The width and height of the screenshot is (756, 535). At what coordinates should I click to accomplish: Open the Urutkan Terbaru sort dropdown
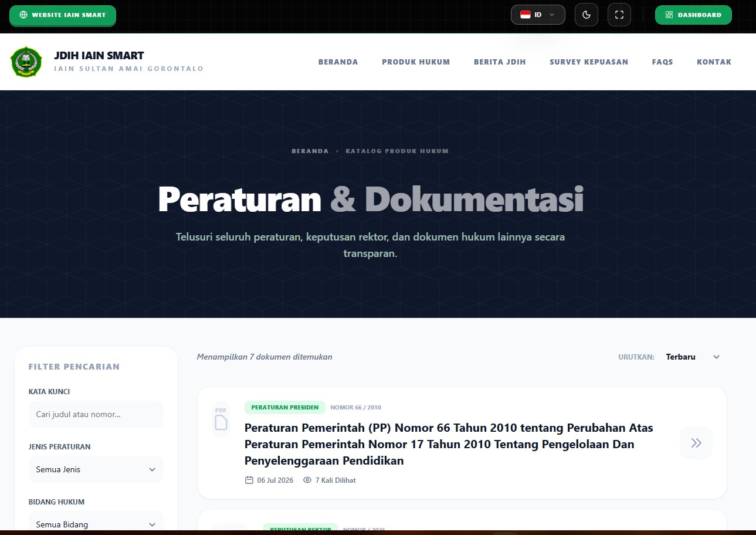[693, 357]
